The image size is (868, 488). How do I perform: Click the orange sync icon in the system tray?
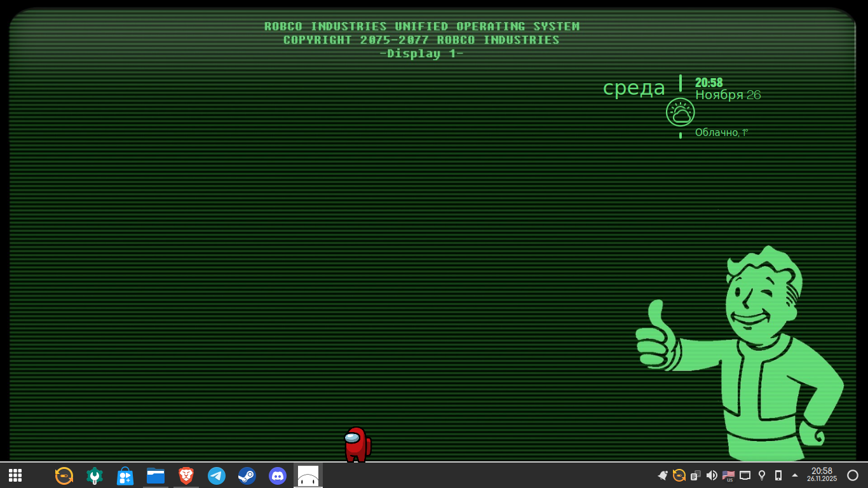tap(679, 475)
